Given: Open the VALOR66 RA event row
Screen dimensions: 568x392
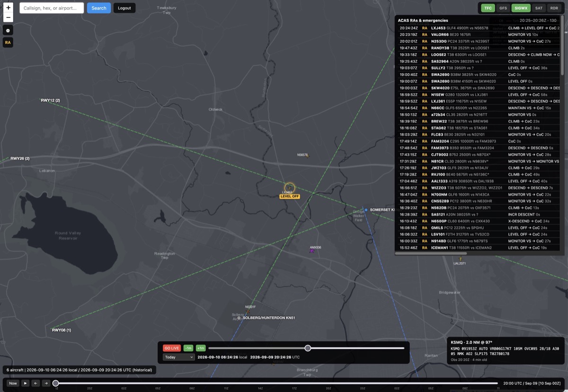Looking at the screenshot, I should [478, 35].
